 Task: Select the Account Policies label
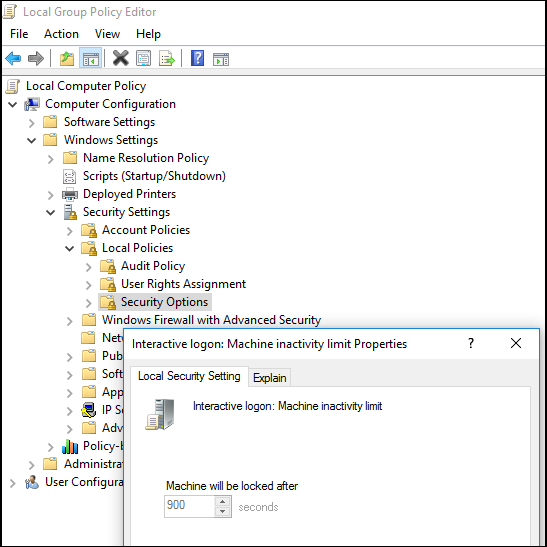[146, 230]
